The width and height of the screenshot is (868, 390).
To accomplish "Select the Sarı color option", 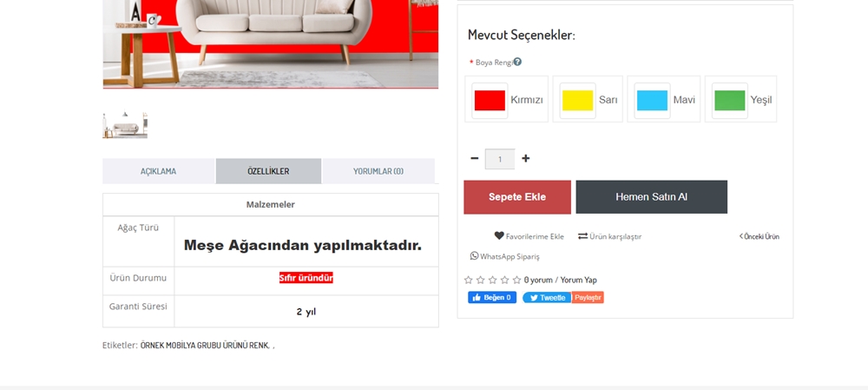I will [588, 99].
